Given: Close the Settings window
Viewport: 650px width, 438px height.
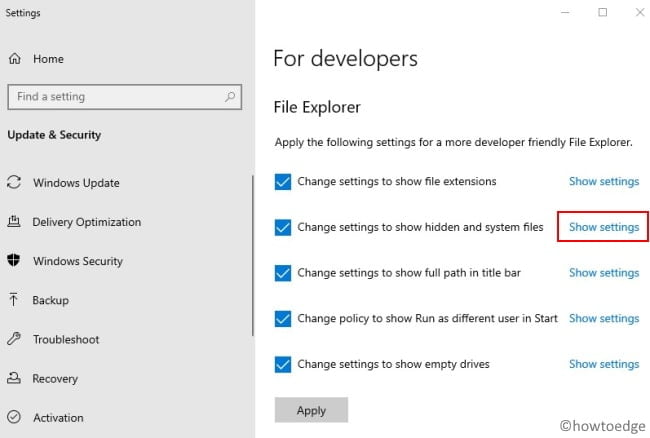Looking at the screenshot, I should tap(640, 12).
